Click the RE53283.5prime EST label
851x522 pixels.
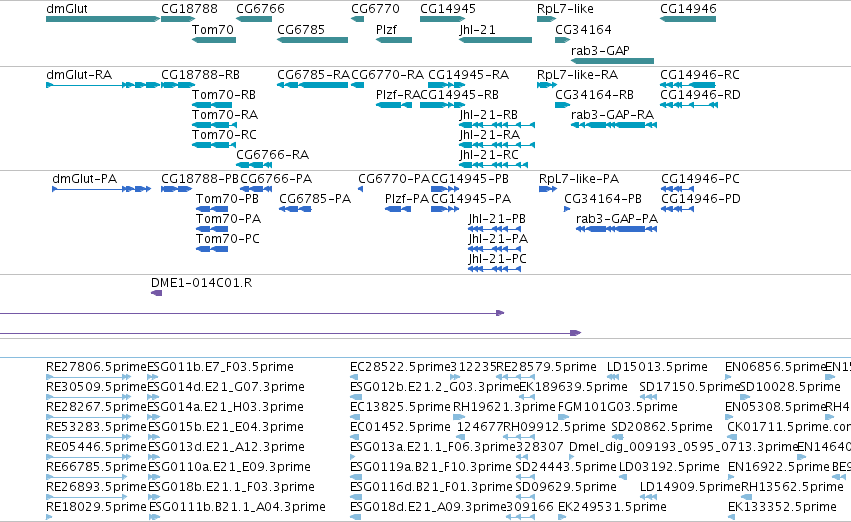click(96, 427)
